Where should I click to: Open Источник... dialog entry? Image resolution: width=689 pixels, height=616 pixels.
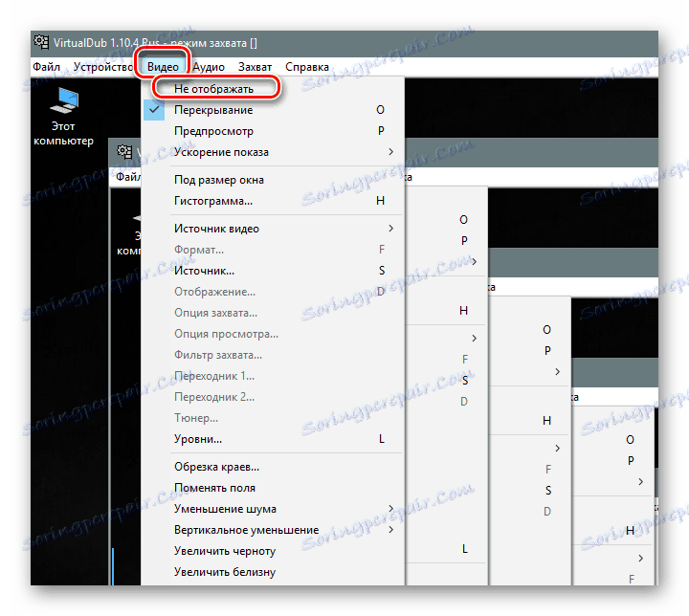pyautogui.click(x=273, y=271)
